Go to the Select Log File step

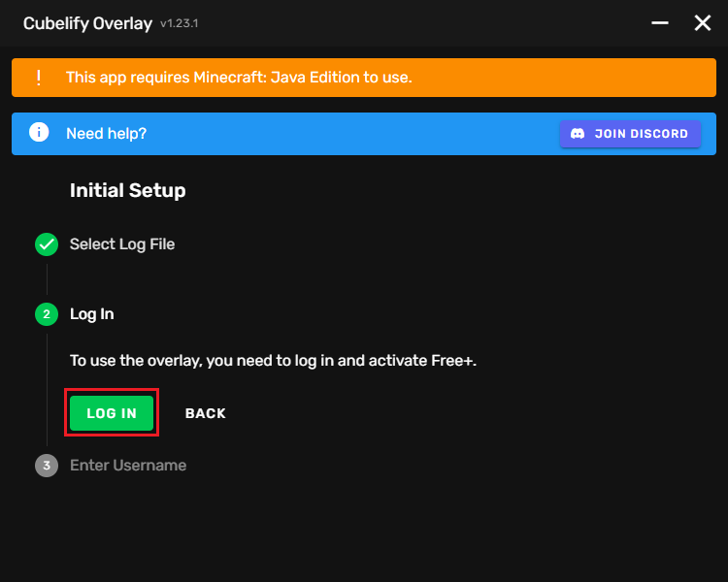click(x=122, y=244)
